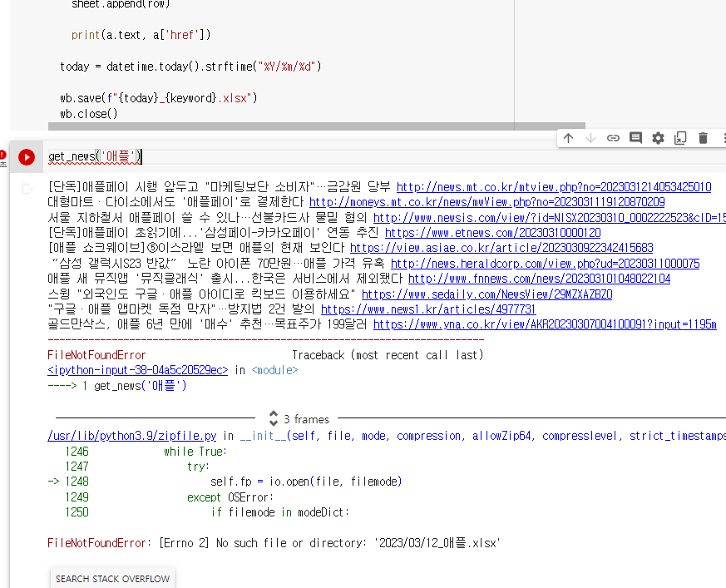Click the SEARCH STACK OVERFLOW button
Image resolution: width=726 pixels, height=588 pixels.
point(112,579)
